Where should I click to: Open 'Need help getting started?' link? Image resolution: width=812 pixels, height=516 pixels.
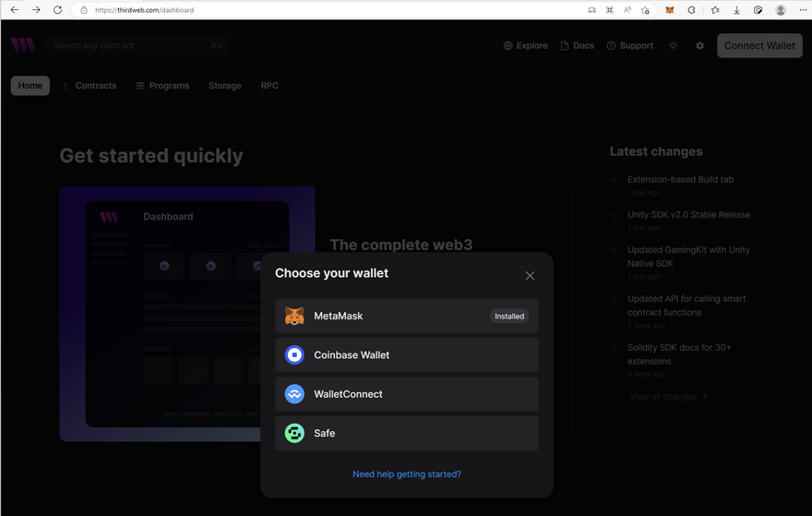[407, 474]
